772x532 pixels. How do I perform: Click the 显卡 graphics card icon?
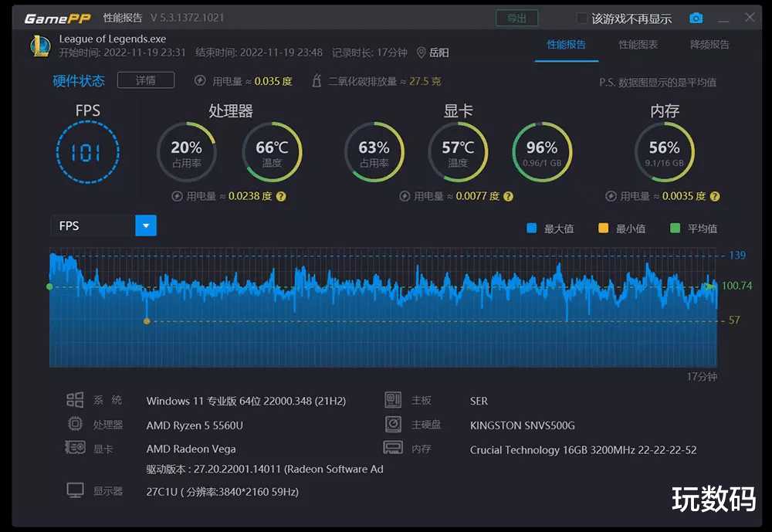(75, 449)
